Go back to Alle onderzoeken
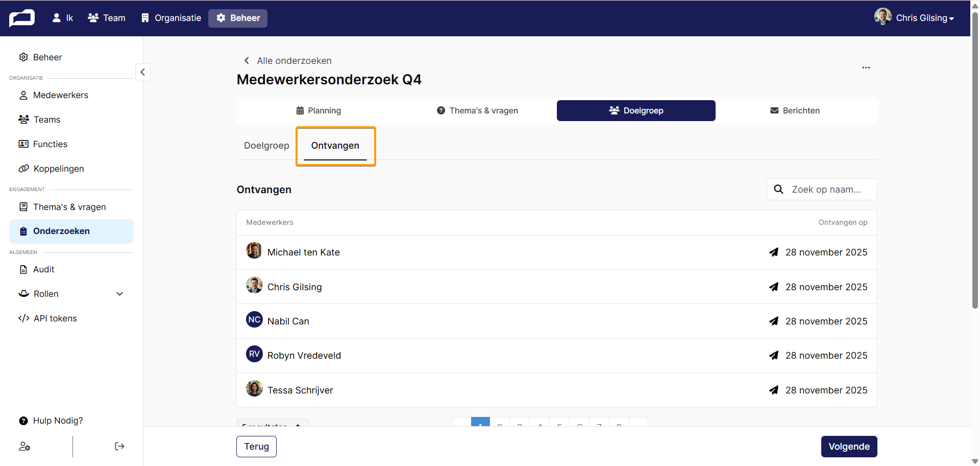The height and width of the screenshot is (466, 980). 288,61
